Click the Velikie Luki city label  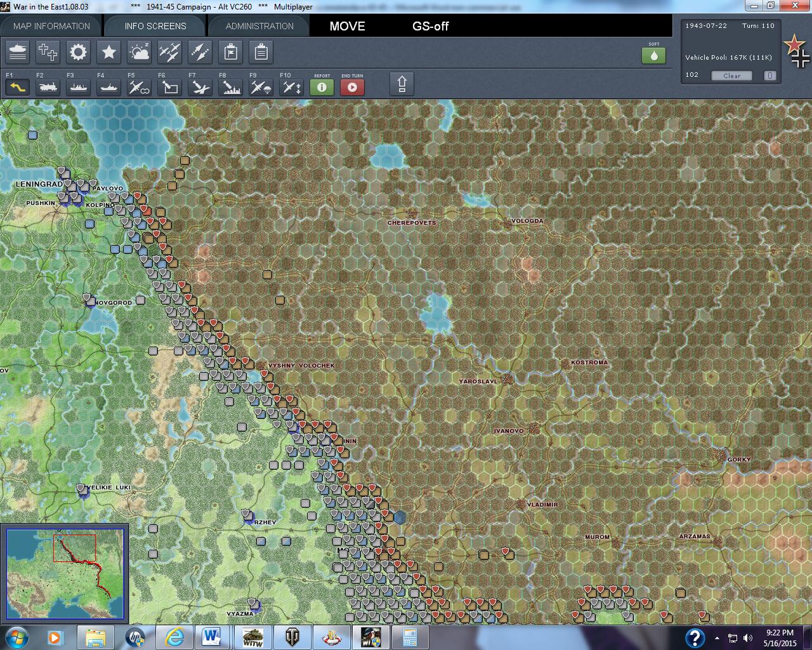(x=108, y=487)
